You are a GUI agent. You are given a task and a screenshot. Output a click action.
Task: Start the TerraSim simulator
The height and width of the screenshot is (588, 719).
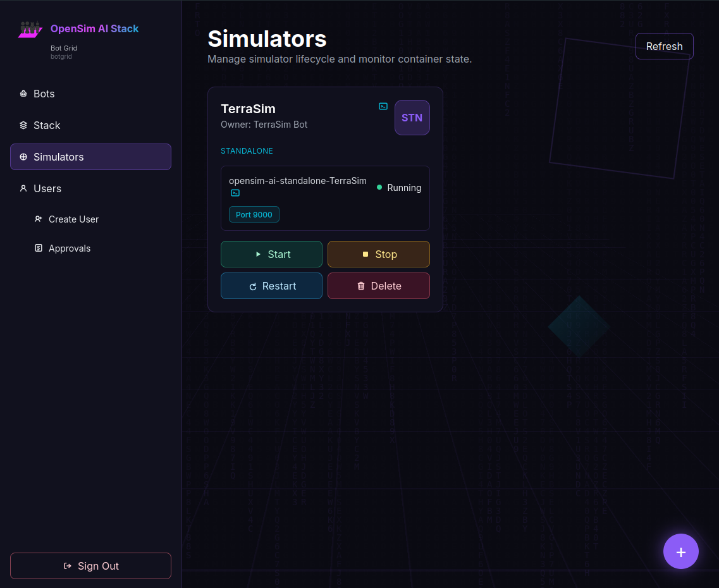pos(271,254)
